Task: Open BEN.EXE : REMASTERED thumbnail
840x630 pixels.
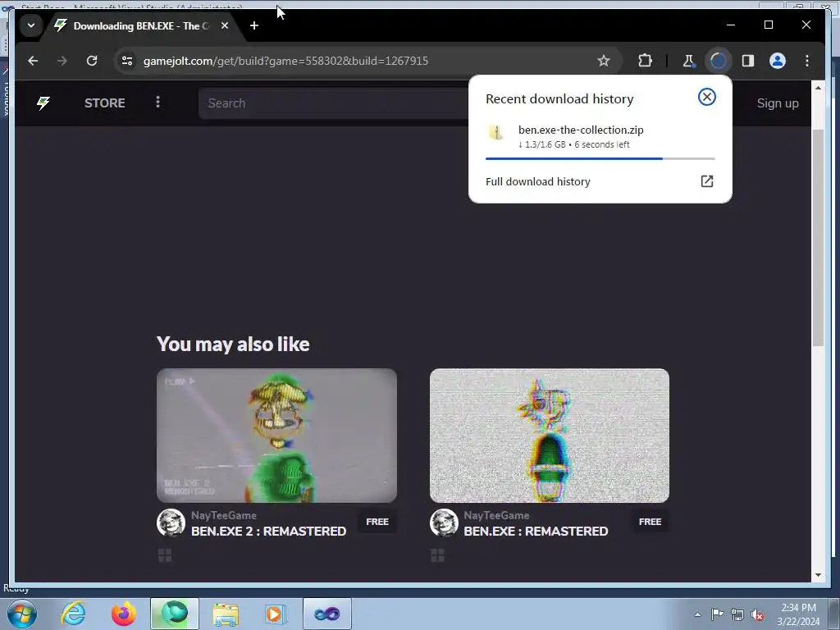Action: [549, 435]
